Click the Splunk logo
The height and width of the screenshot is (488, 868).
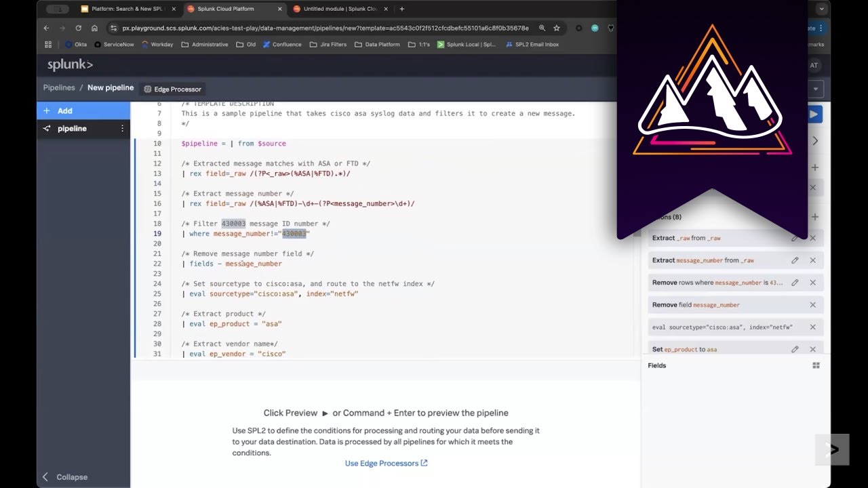70,65
